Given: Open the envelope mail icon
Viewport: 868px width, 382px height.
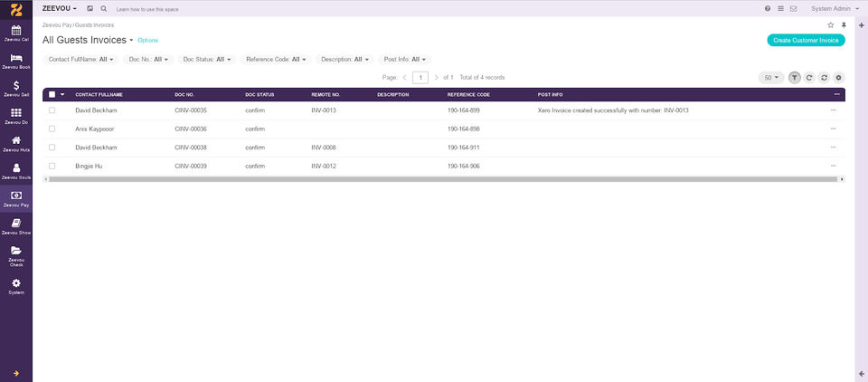Looking at the screenshot, I should tap(793, 9).
